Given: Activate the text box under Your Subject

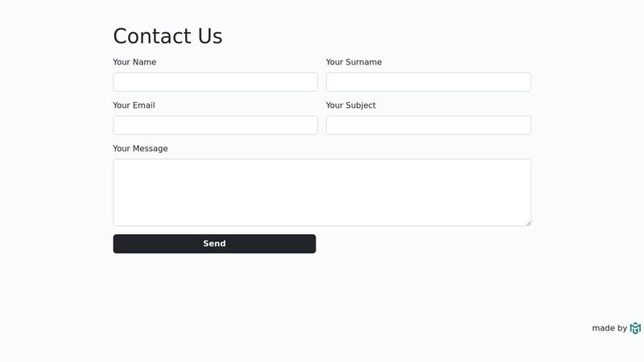Looking at the screenshot, I should [x=428, y=125].
